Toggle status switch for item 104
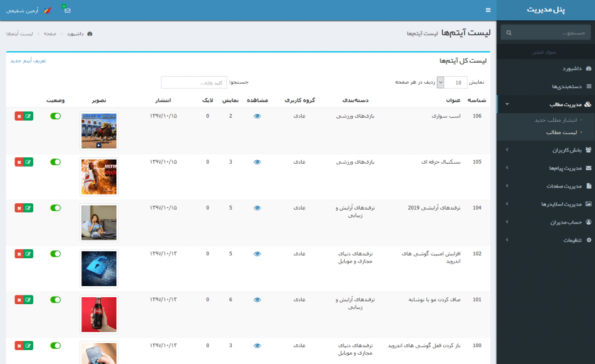Screen dimensions: 595x364 (x=55, y=208)
